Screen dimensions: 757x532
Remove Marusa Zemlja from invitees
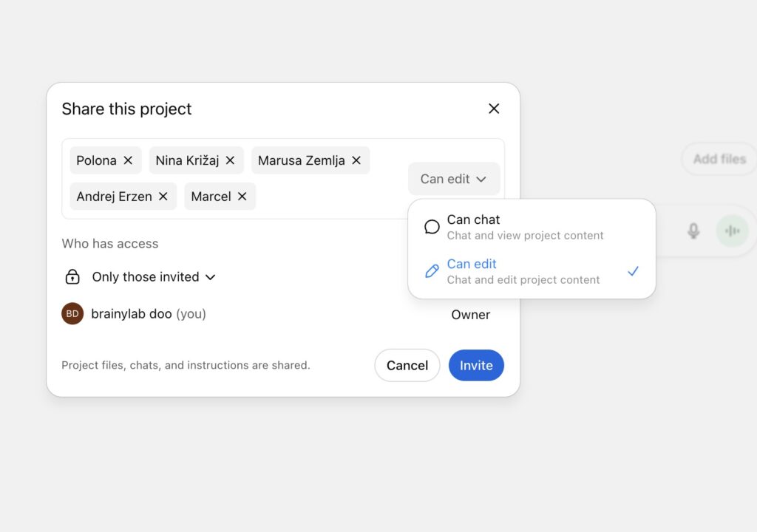point(356,160)
